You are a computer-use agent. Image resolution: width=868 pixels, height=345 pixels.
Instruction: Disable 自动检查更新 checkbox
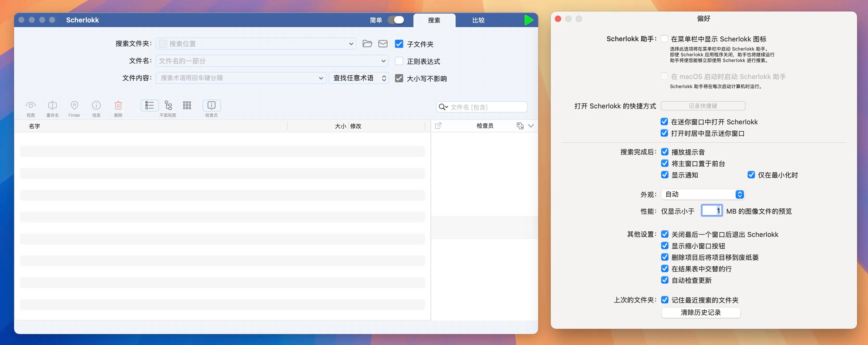coord(665,280)
